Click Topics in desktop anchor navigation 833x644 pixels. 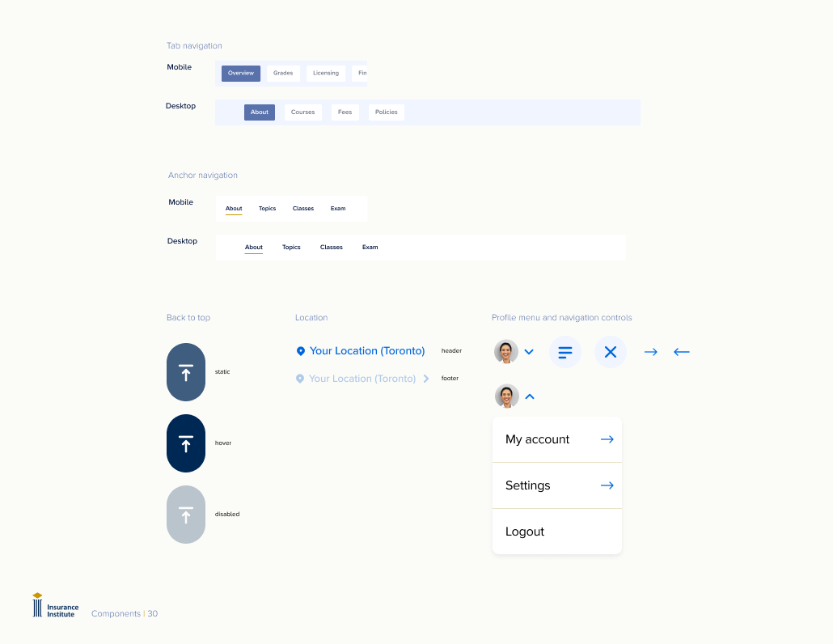tap(291, 248)
